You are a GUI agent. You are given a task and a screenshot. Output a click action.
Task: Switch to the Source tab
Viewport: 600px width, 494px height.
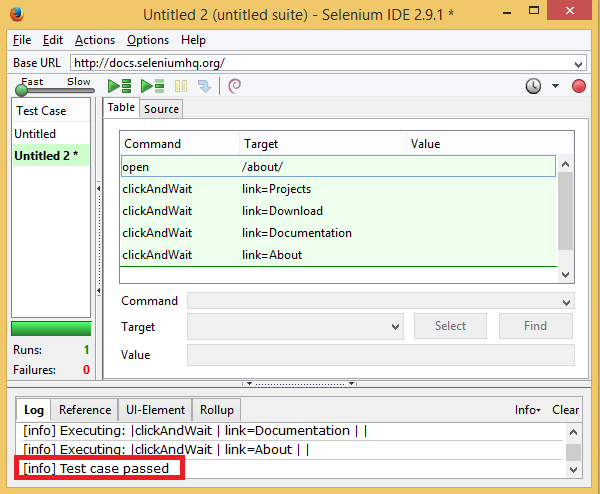(x=161, y=109)
